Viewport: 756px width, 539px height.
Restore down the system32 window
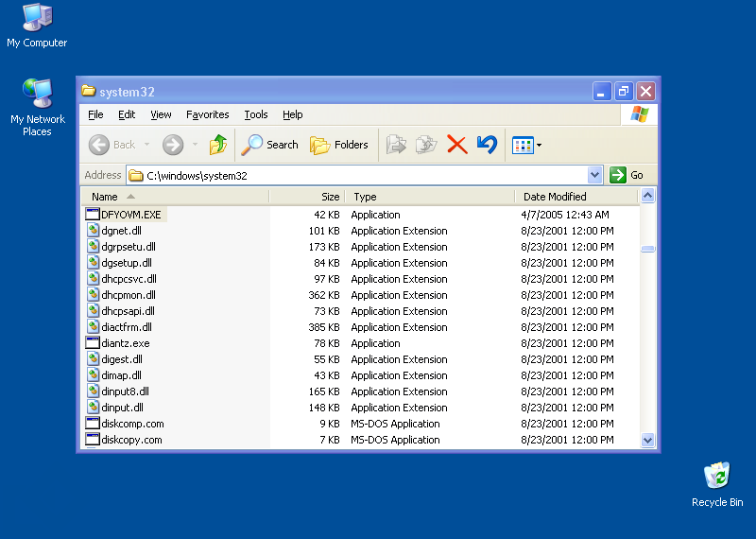(x=624, y=91)
